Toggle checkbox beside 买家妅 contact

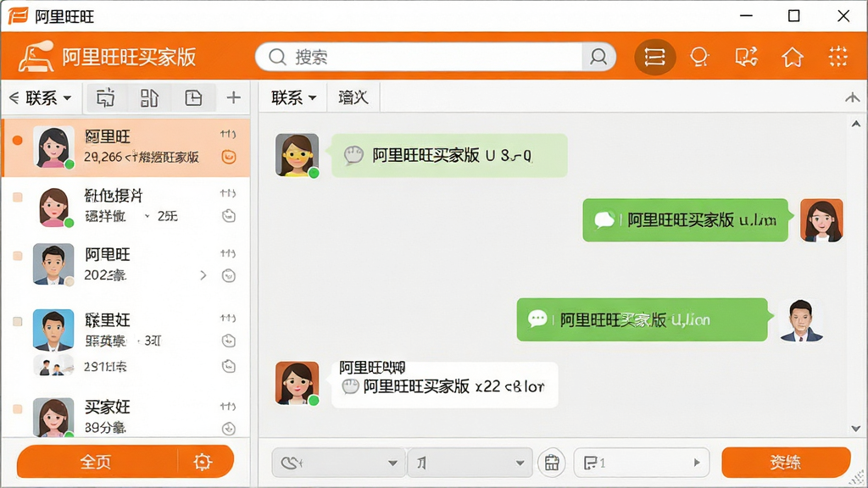[18, 409]
